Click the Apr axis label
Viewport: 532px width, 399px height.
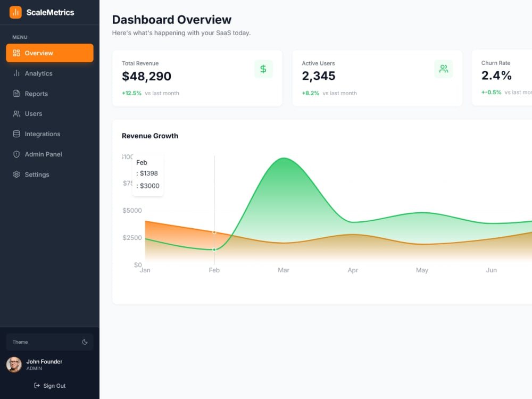point(353,270)
